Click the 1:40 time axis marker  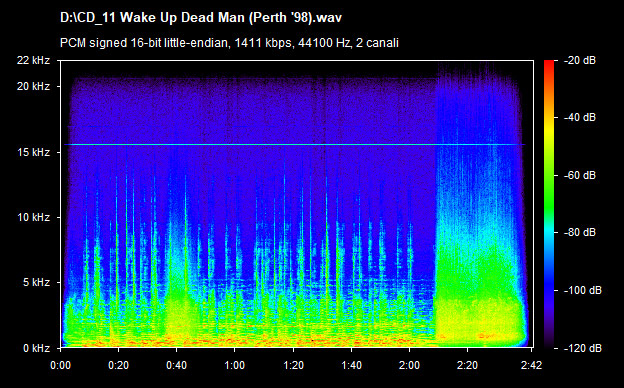[x=351, y=365]
